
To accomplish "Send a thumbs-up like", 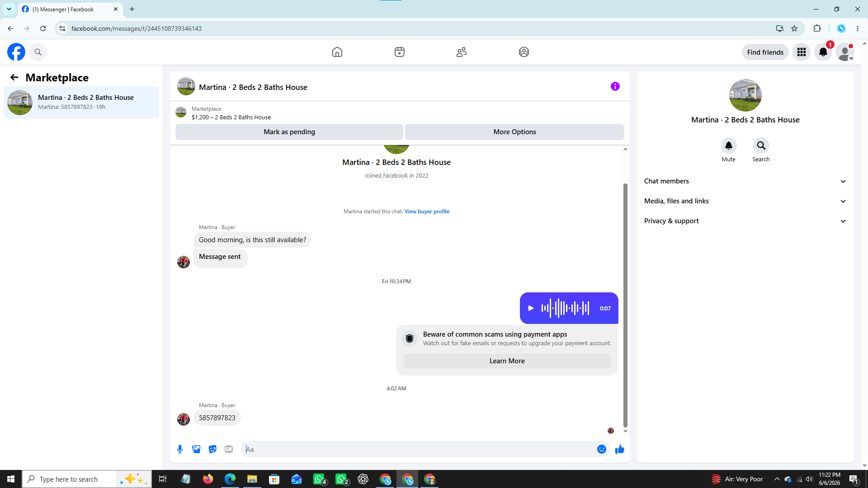I will [620, 449].
